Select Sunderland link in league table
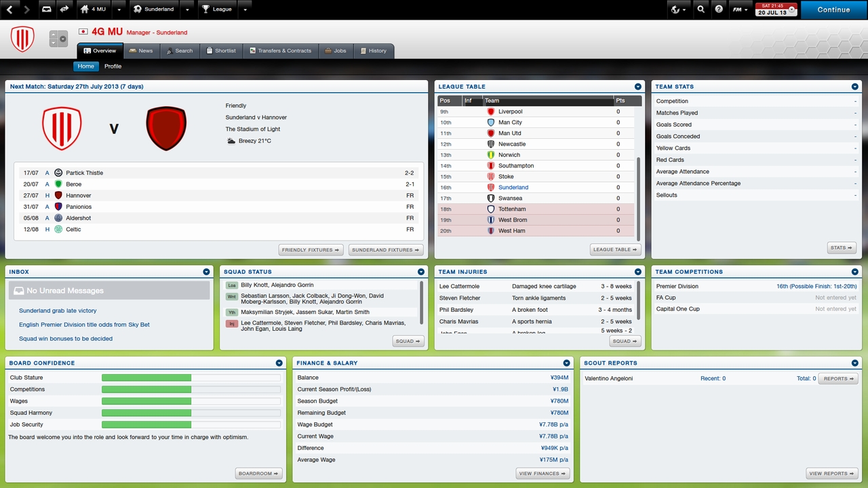This screenshot has width=868, height=488. (513, 187)
